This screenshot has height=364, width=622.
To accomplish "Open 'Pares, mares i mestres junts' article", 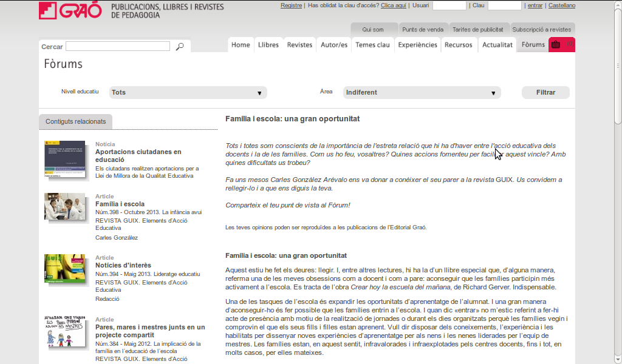I will [x=150, y=331].
